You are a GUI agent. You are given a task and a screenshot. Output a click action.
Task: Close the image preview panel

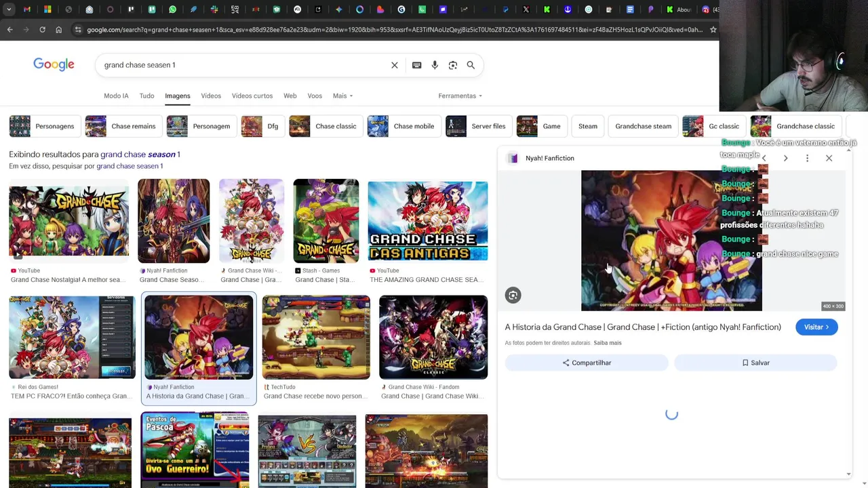[x=829, y=158]
